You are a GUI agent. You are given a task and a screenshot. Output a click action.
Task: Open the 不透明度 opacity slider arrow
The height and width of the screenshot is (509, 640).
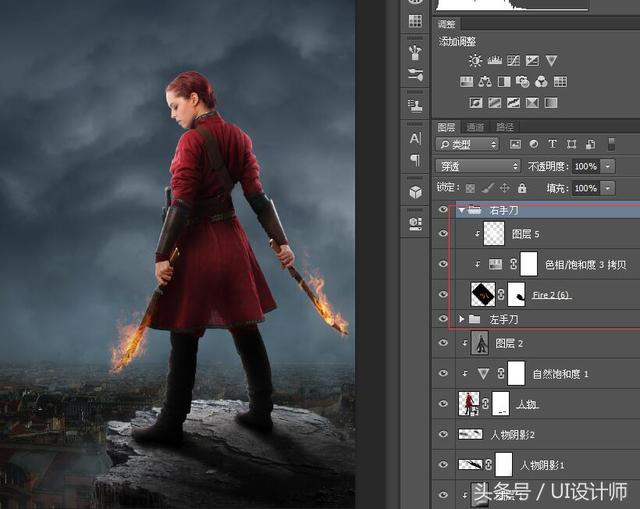[x=608, y=166]
